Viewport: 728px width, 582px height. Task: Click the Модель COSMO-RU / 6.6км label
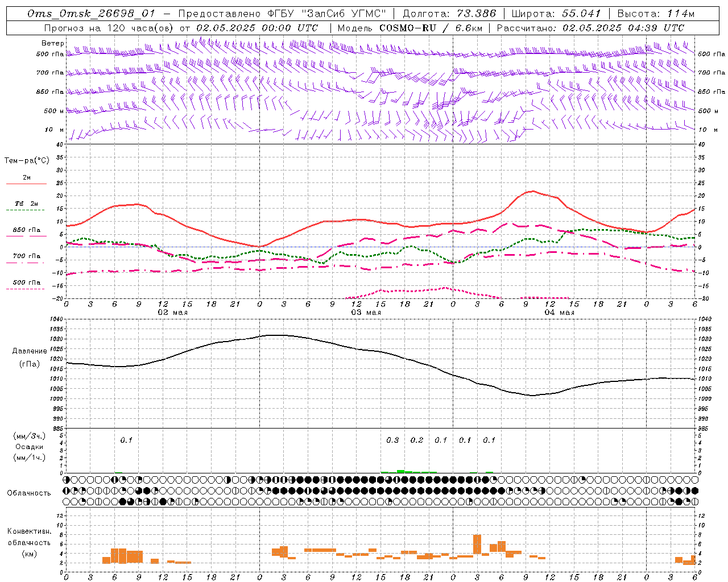pos(409,28)
